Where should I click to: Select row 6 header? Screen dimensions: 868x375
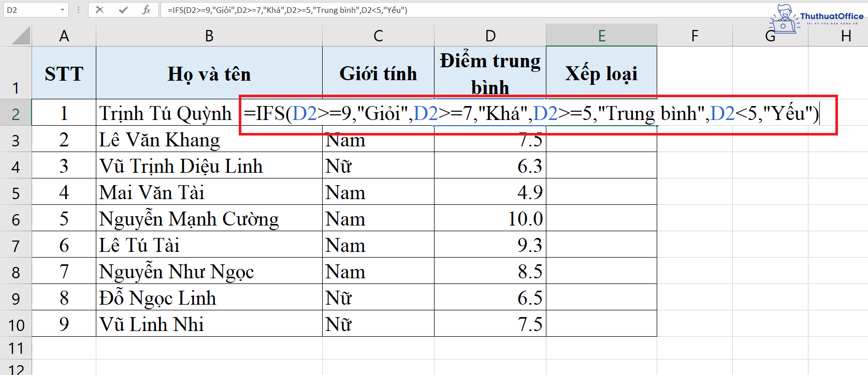coord(16,218)
